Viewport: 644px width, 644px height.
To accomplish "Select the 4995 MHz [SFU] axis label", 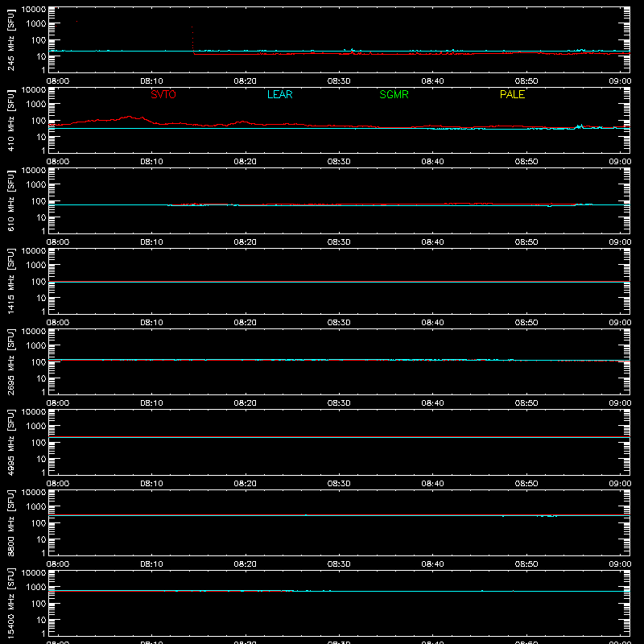I will coord(10,442).
